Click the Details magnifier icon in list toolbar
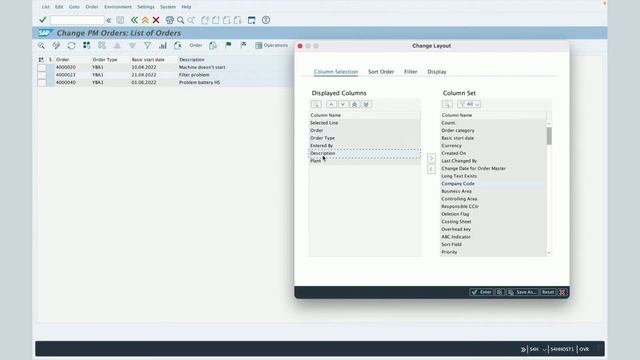The width and height of the screenshot is (640, 360). click(41, 45)
